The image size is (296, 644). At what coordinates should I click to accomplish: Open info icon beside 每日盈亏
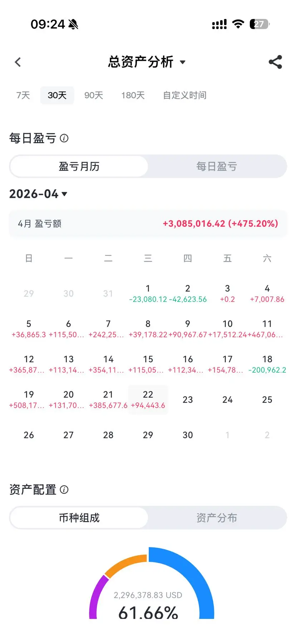point(64,138)
